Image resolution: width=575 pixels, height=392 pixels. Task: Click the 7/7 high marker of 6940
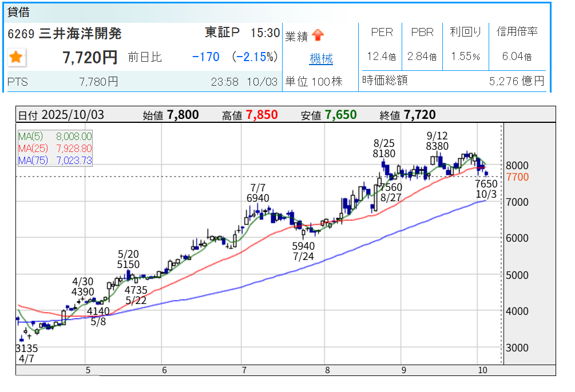258,193
